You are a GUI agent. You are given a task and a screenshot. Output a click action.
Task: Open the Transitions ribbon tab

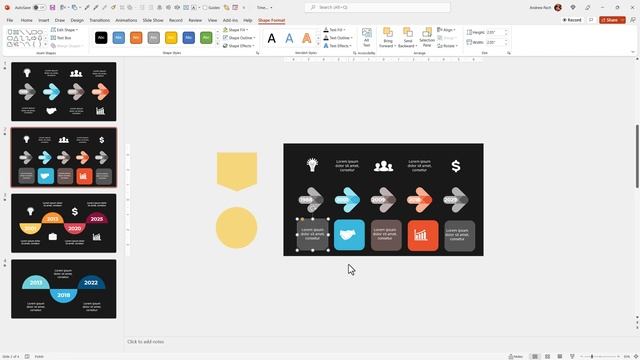coord(100,20)
